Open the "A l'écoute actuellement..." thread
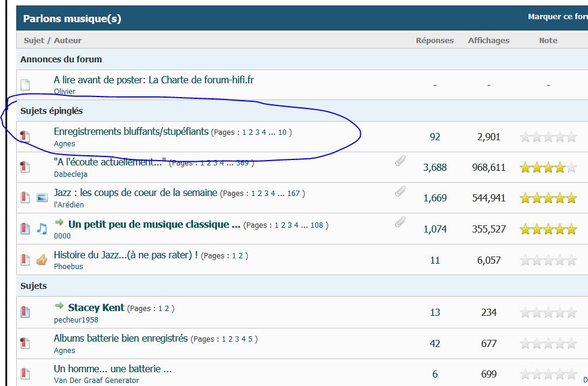The height and width of the screenshot is (386, 588). coord(110,162)
